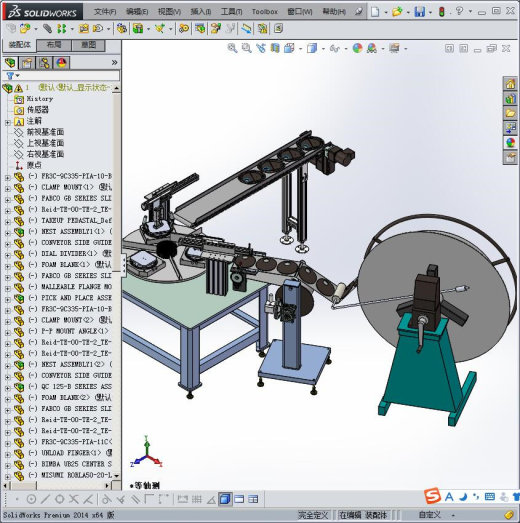The width and height of the screenshot is (520, 523).
Task: Open Design Library icon in task pane
Action: (510, 99)
